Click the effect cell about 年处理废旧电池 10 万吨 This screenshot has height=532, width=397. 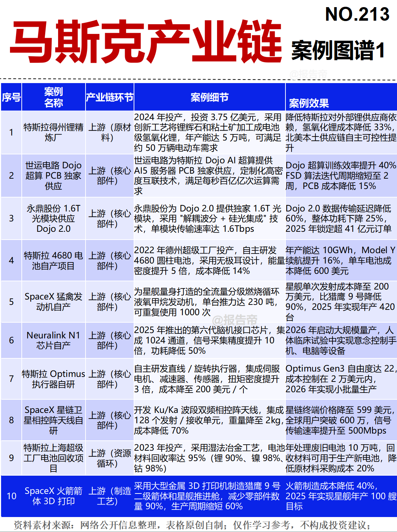coord(341,458)
